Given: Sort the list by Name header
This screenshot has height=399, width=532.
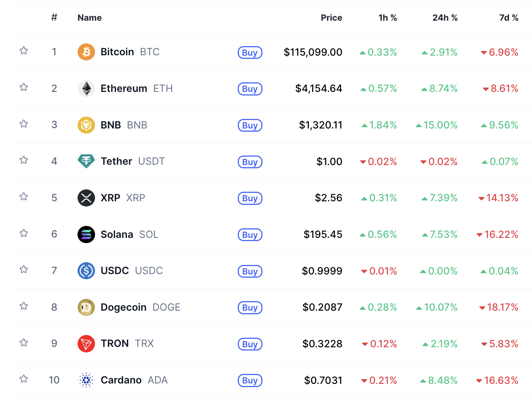Looking at the screenshot, I should tap(89, 18).
